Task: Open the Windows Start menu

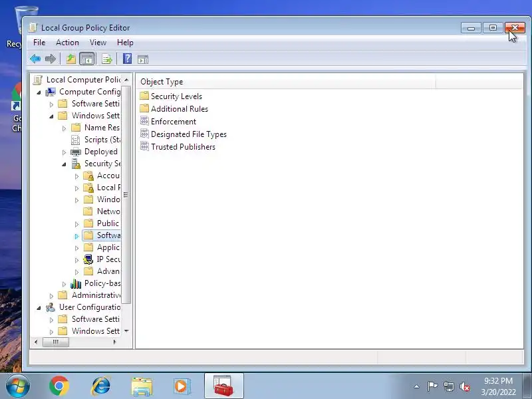Action: pyautogui.click(x=17, y=386)
